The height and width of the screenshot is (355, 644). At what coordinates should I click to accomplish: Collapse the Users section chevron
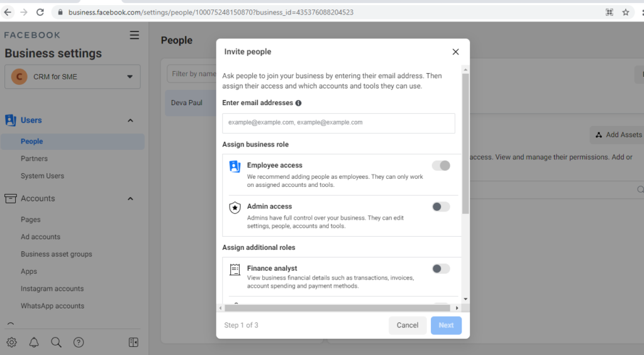(x=130, y=120)
